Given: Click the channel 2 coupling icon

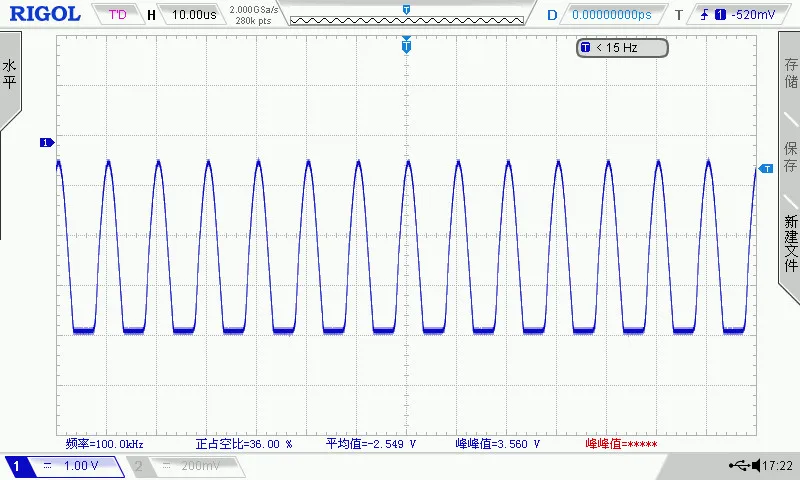Looking at the screenshot, I should [x=166, y=466].
